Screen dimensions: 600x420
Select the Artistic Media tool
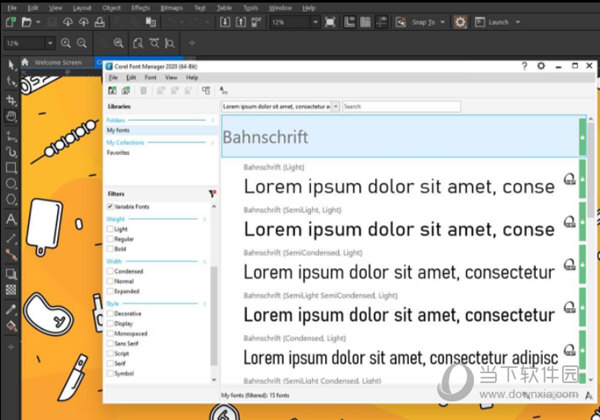click(11, 151)
